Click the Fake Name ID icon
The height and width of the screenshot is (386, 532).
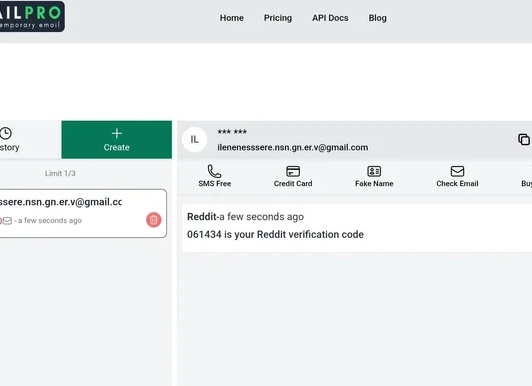(374, 171)
